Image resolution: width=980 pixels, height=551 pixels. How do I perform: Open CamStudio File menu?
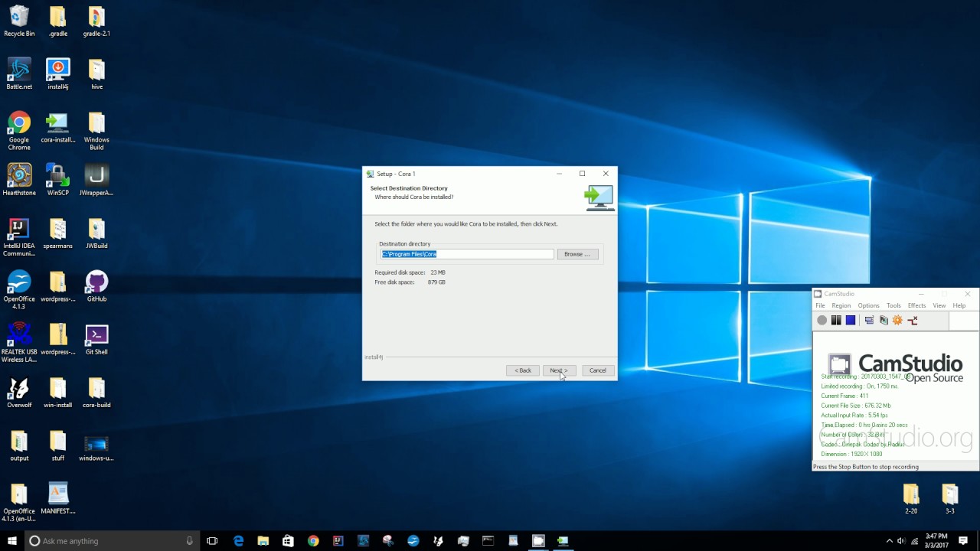(x=820, y=305)
